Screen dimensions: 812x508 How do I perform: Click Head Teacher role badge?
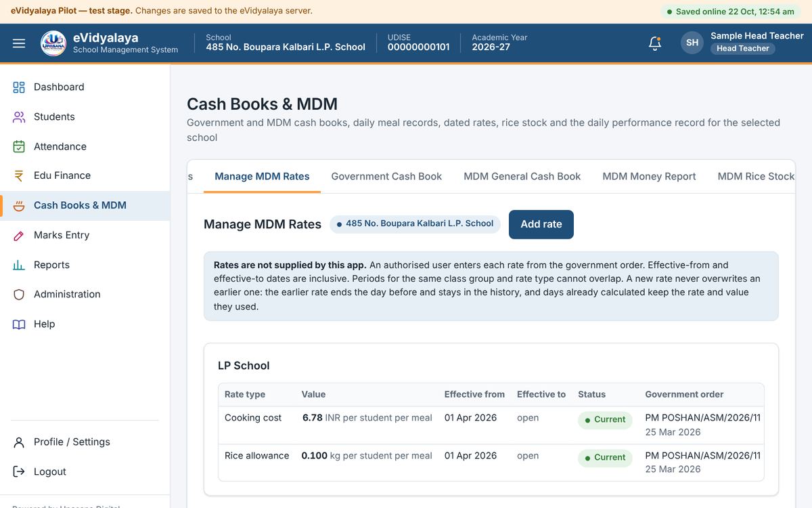pos(742,48)
